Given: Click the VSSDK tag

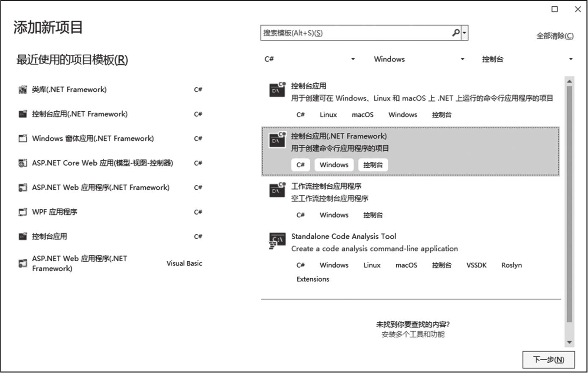Looking at the screenshot, I should 477,265.
